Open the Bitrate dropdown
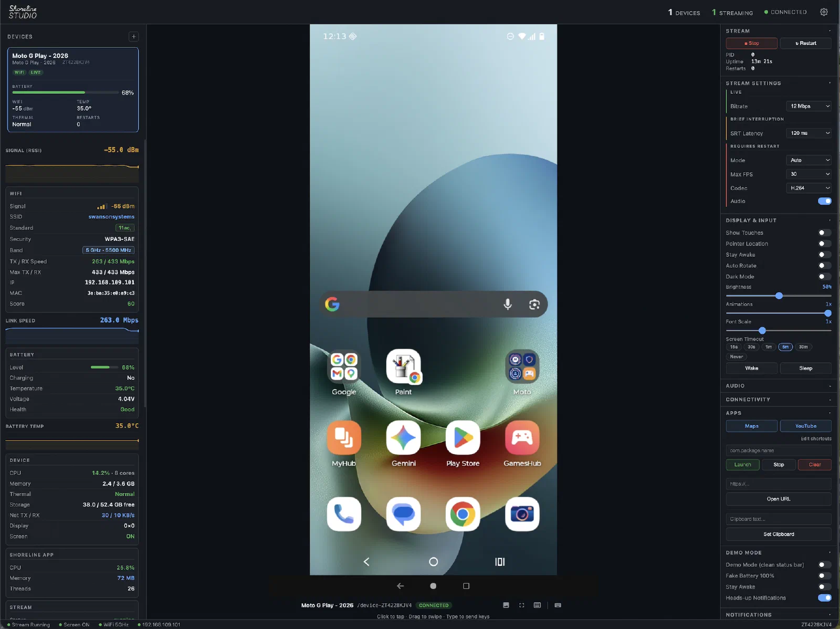Viewport: 840px width, 629px height. coord(808,106)
